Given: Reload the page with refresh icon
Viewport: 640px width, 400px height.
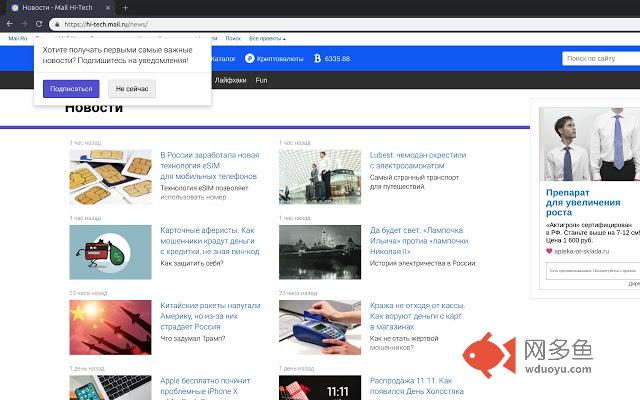Looking at the screenshot, I should [x=39, y=24].
